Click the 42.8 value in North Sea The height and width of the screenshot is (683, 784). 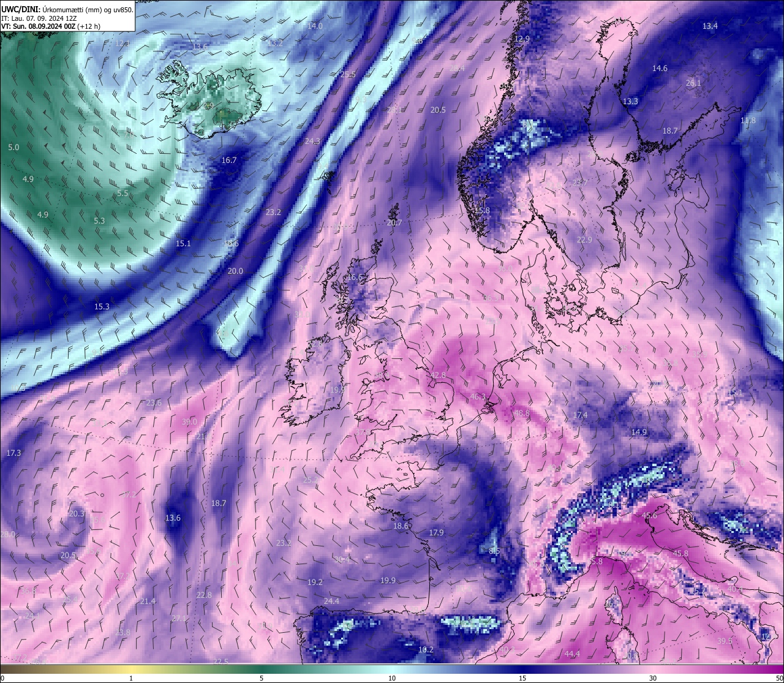click(x=439, y=375)
